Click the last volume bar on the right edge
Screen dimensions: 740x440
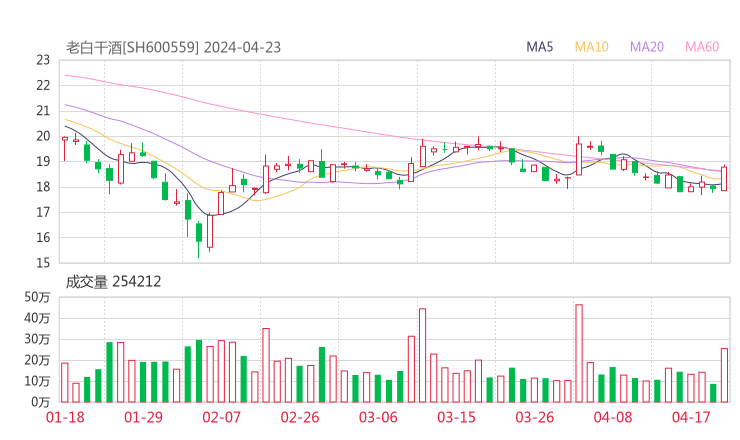pos(724,375)
